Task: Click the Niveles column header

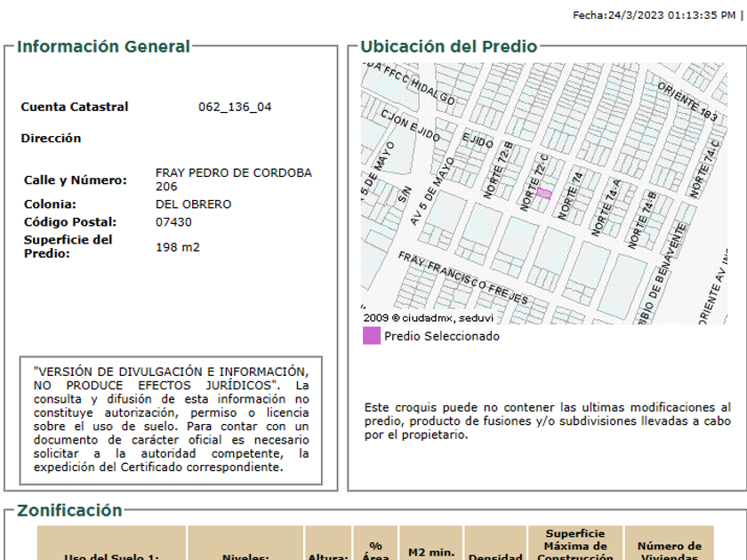Action: [245, 556]
